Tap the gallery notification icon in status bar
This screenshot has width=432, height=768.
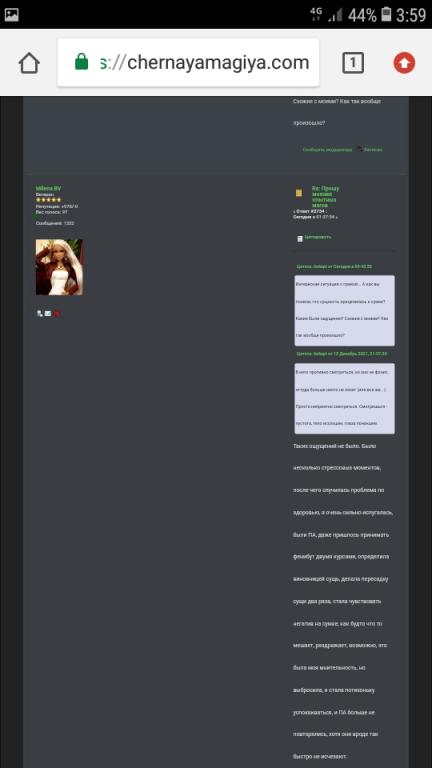click(11, 15)
